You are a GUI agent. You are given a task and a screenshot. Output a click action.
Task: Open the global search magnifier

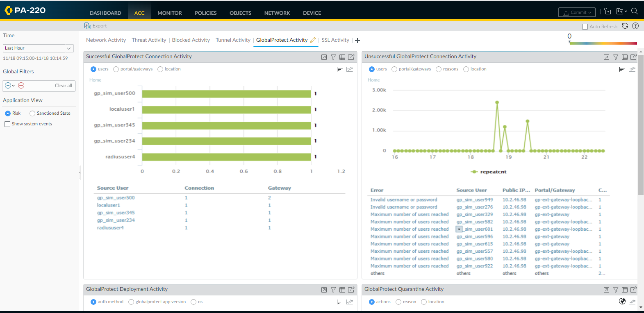tap(635, 11)
